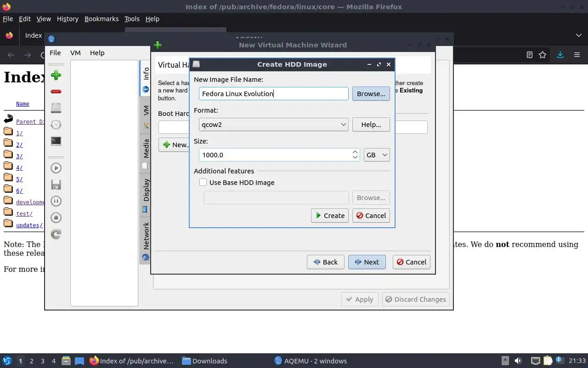Open the 6/ directory link in Firefox
Image resolution: width=588 pixels, height=368 pixels.
point(19,191)
